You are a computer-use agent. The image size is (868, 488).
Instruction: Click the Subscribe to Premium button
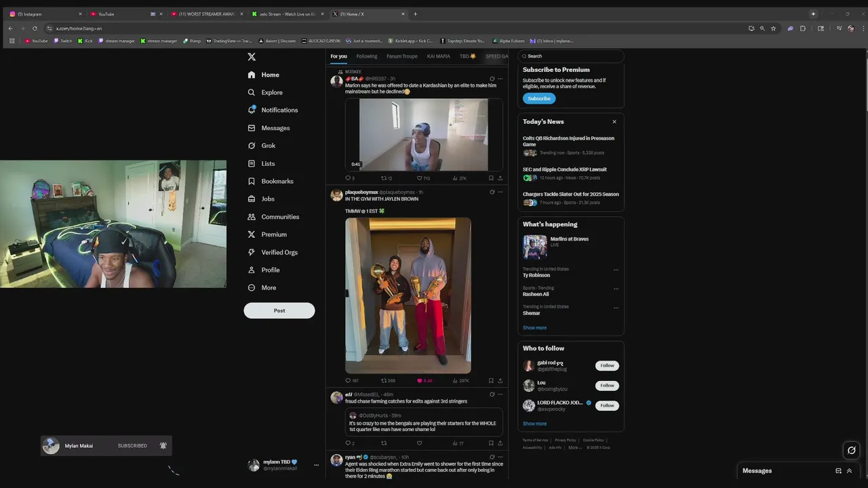(x=539, y=98)
